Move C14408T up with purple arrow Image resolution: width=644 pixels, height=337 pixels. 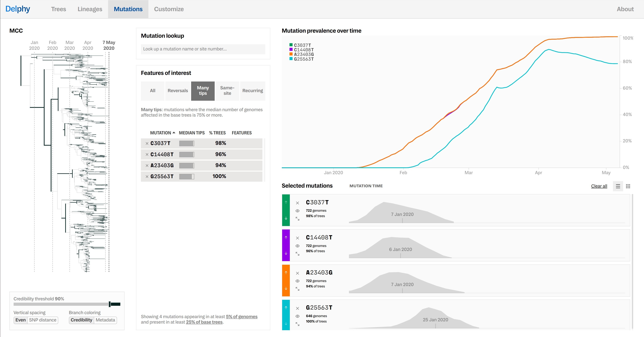(286, 237)
